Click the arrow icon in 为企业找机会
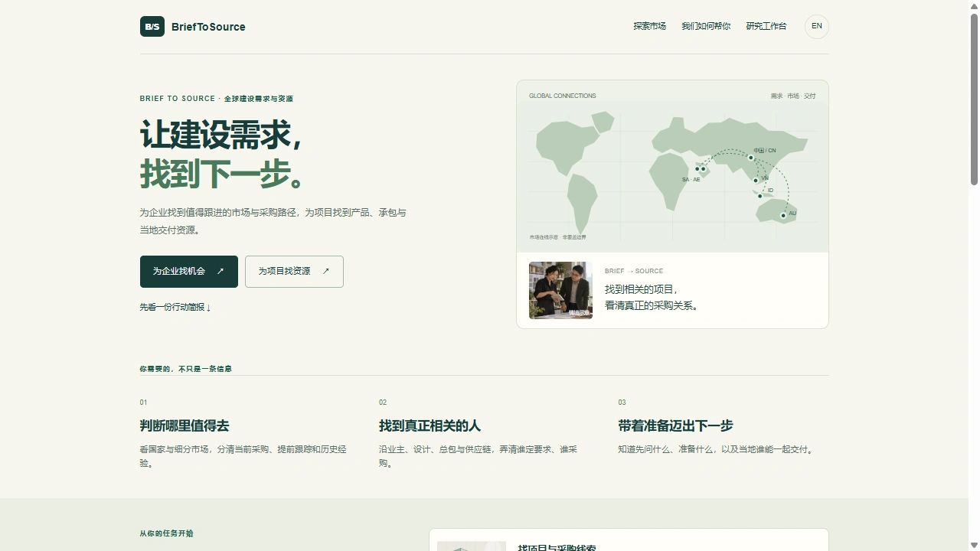 click(220, 271)
